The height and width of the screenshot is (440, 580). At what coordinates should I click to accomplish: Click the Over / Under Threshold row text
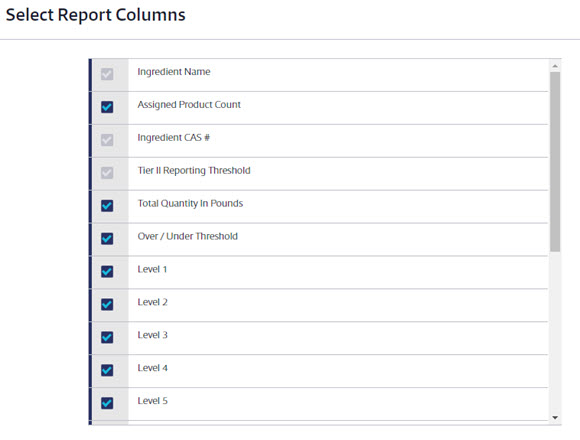(x=188, y=236)
